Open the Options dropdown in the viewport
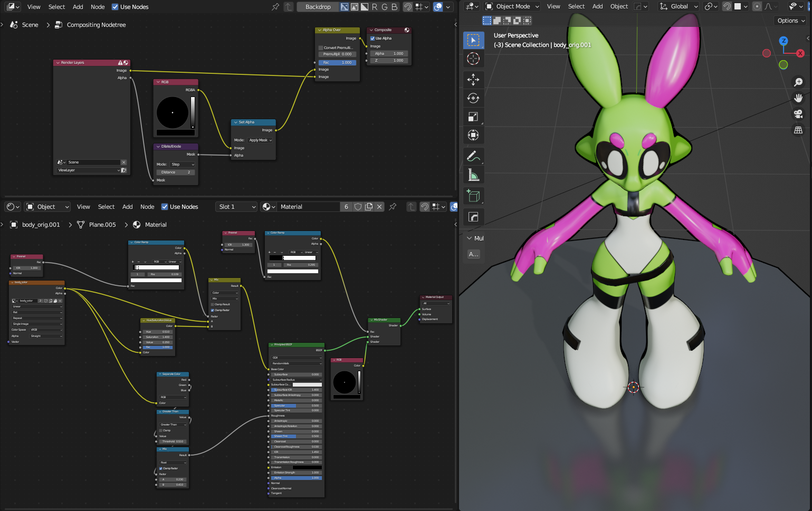The width and height of the screenshot is (812, 511). pos(791,21)
